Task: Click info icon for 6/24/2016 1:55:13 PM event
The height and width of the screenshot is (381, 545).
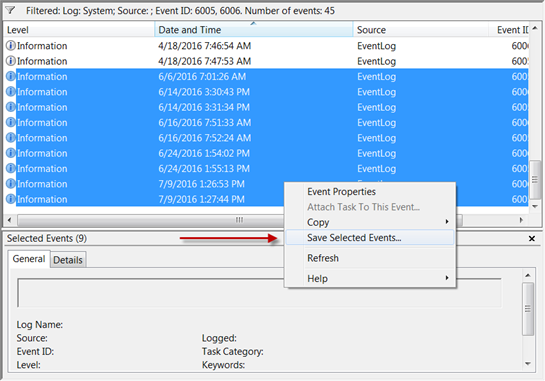Action: pos(11,168)
